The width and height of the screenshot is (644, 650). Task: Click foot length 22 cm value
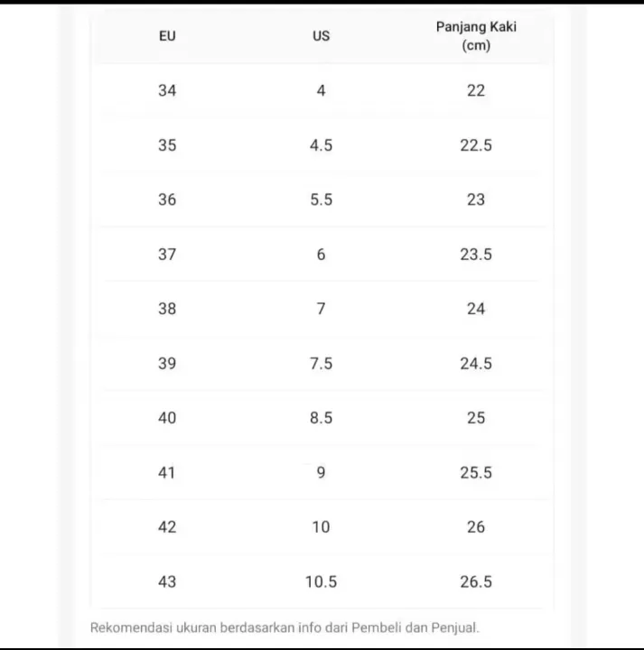pos(476,90)
